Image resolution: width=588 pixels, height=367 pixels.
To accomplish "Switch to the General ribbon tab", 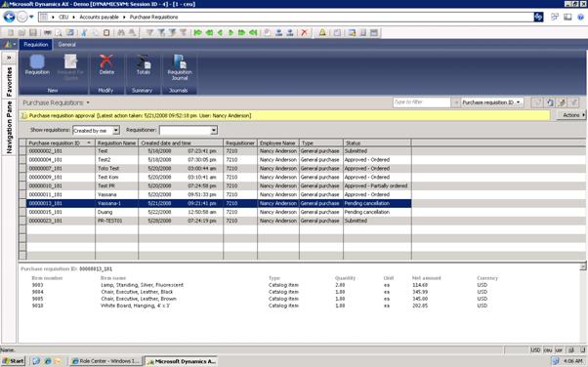I will pyautogui.click(x=67, y=44).
